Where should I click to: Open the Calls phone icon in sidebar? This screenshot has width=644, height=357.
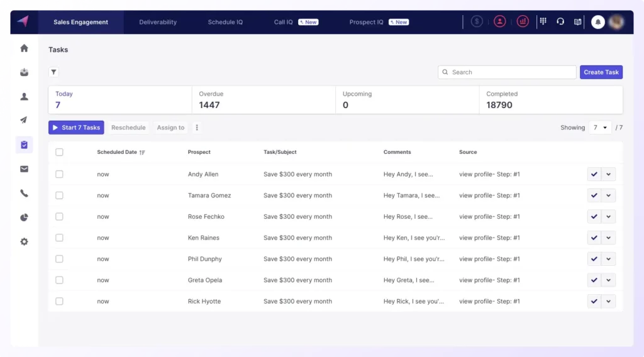[x=25, y=194]
